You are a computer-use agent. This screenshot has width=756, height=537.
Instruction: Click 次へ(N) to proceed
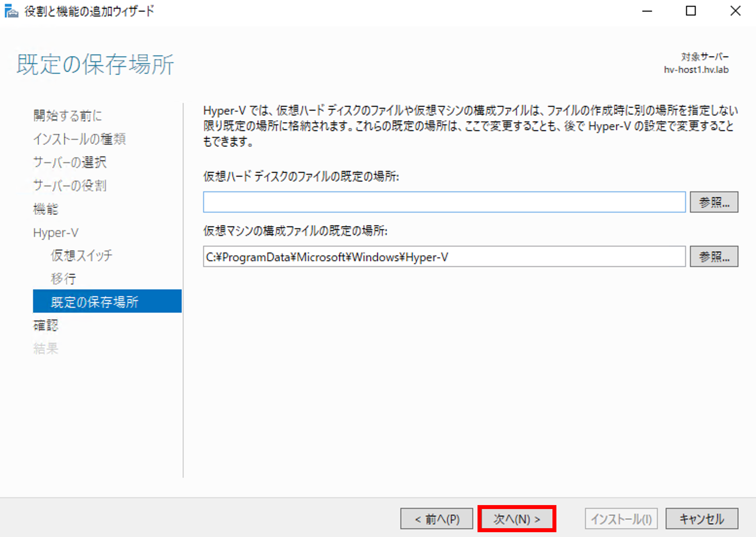(517, 519)
